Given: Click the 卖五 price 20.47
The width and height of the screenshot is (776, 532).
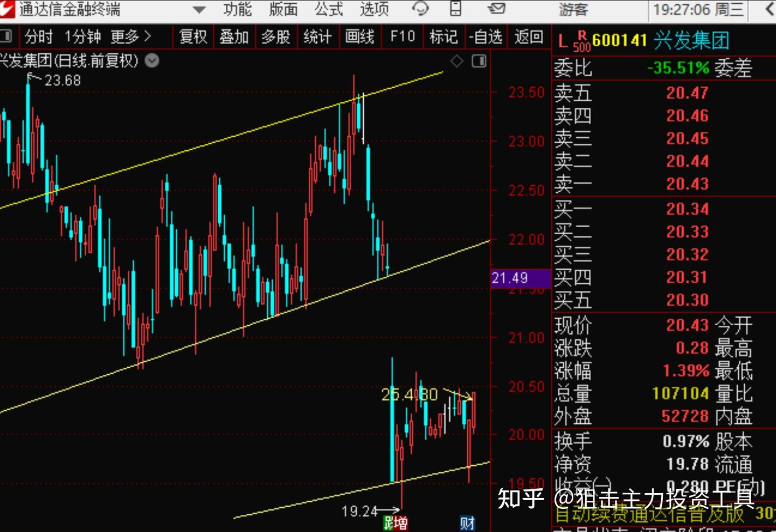Looking at the screenshot, I should point(688,93).
